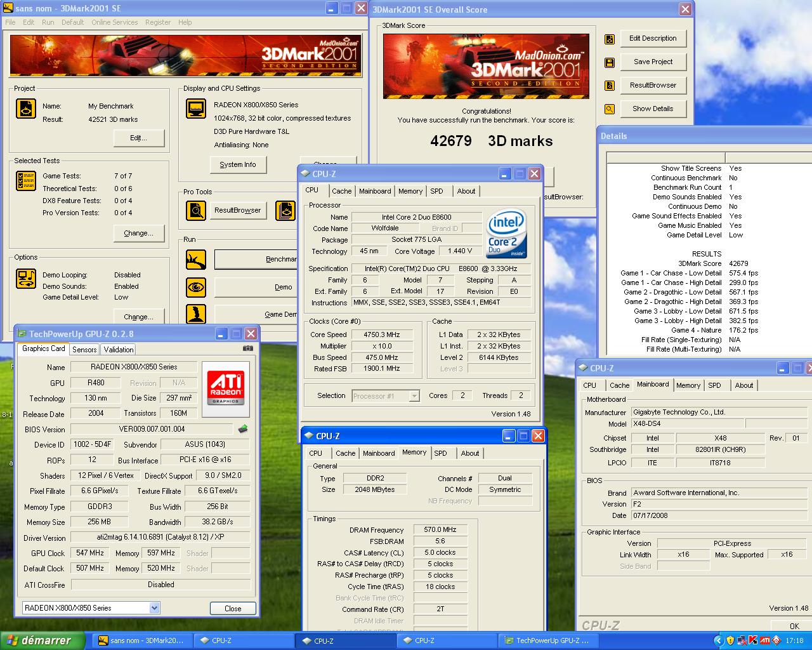812x650 pixels.
Task: Click the ResultBrowser button in score window
Action: (653, 85)
